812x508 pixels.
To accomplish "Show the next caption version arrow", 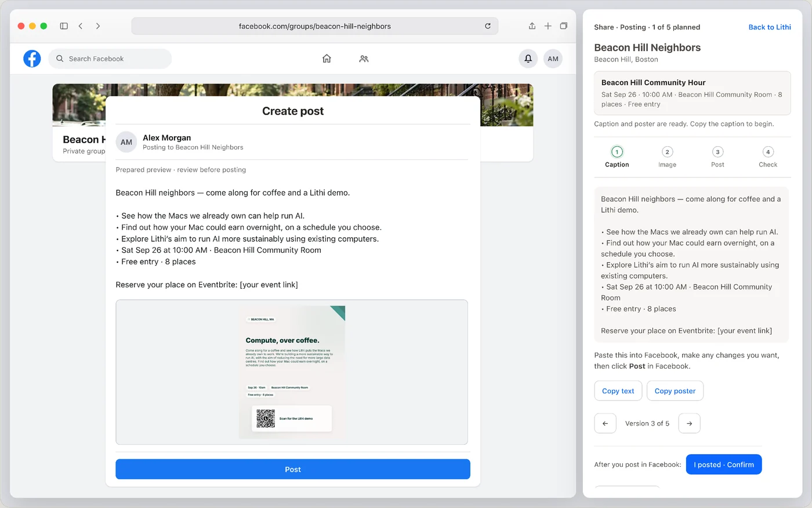I will click(689, 423).
